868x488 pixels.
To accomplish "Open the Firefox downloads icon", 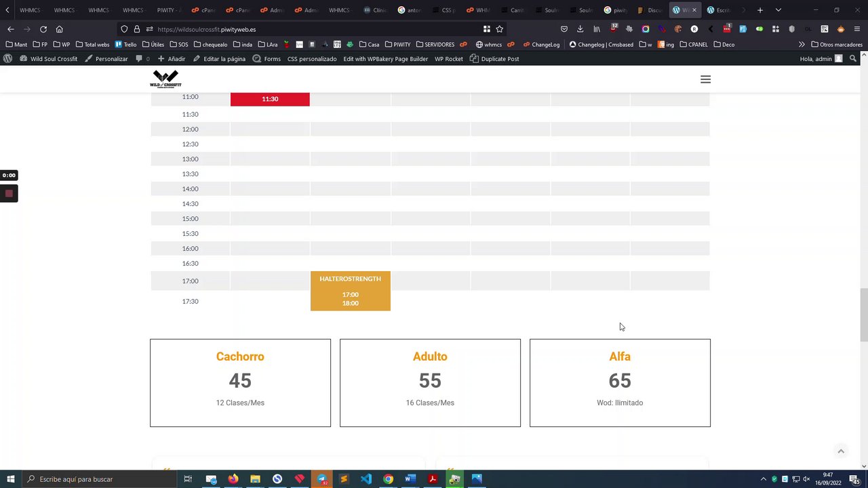I will coord(580,29).
